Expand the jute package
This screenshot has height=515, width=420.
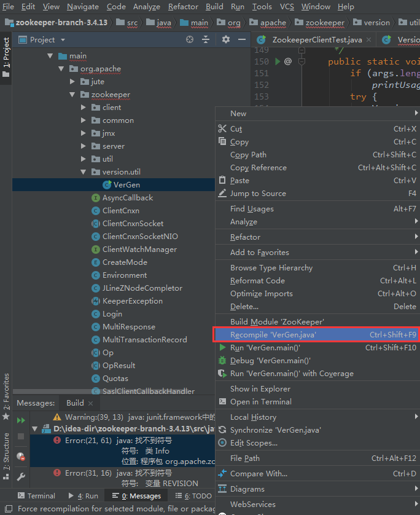tap(72, 82)
